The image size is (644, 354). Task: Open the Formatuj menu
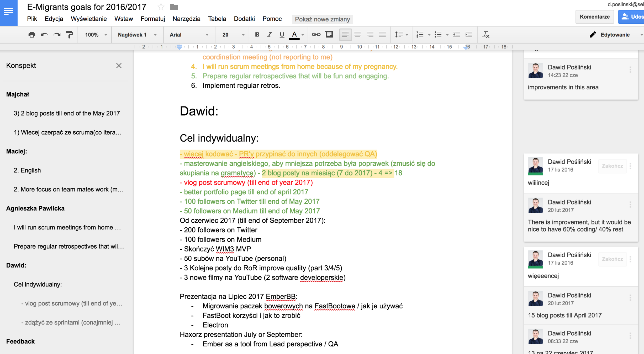152,19
